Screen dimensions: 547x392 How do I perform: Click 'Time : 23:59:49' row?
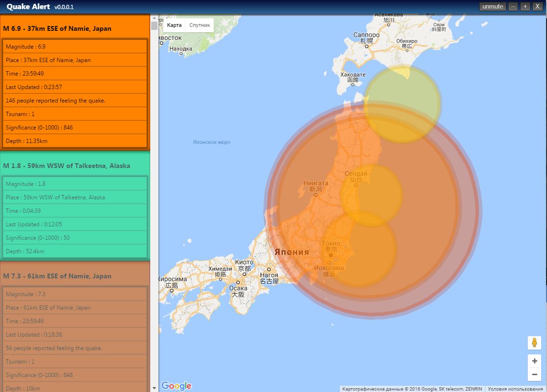click(75, 74)
